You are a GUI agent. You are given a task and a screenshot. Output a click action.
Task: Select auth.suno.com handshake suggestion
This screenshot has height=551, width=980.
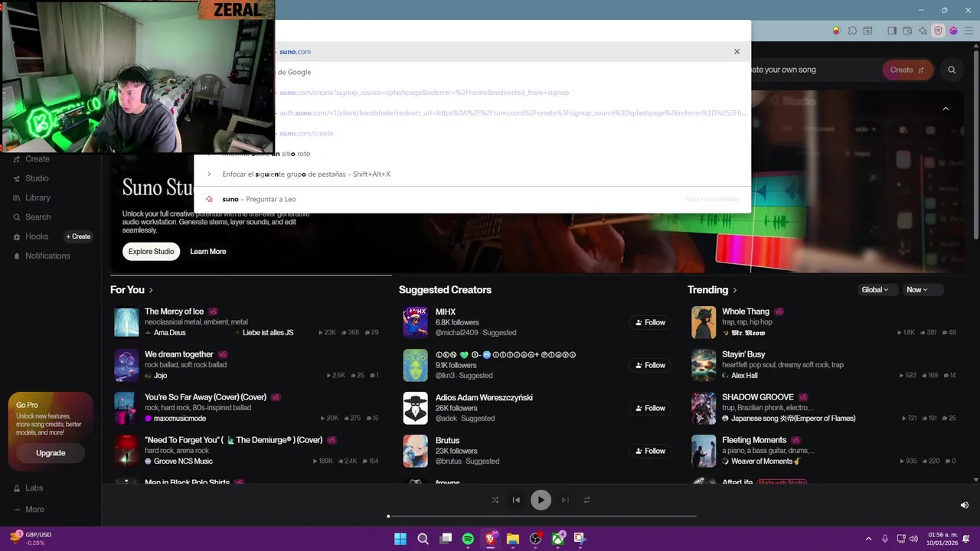point(472,112)
